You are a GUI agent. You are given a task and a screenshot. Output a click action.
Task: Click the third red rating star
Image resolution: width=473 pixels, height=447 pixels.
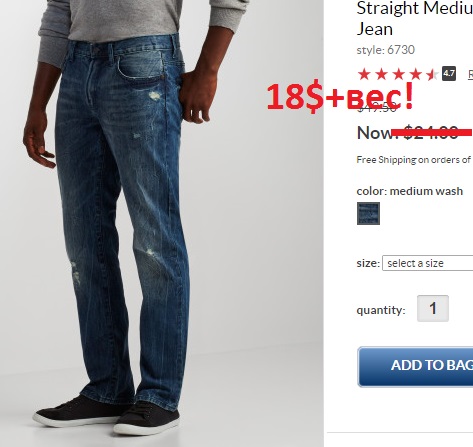click(x=398, y=74)
